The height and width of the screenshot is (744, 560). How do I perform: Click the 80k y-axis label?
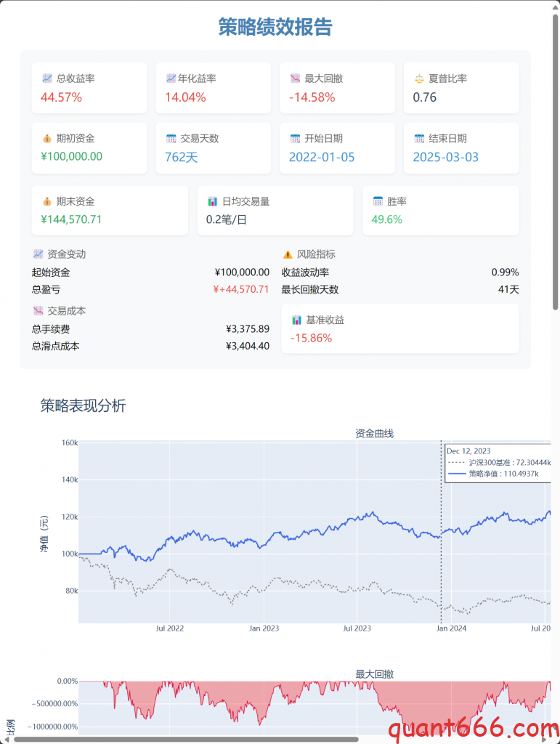point(72,591)
